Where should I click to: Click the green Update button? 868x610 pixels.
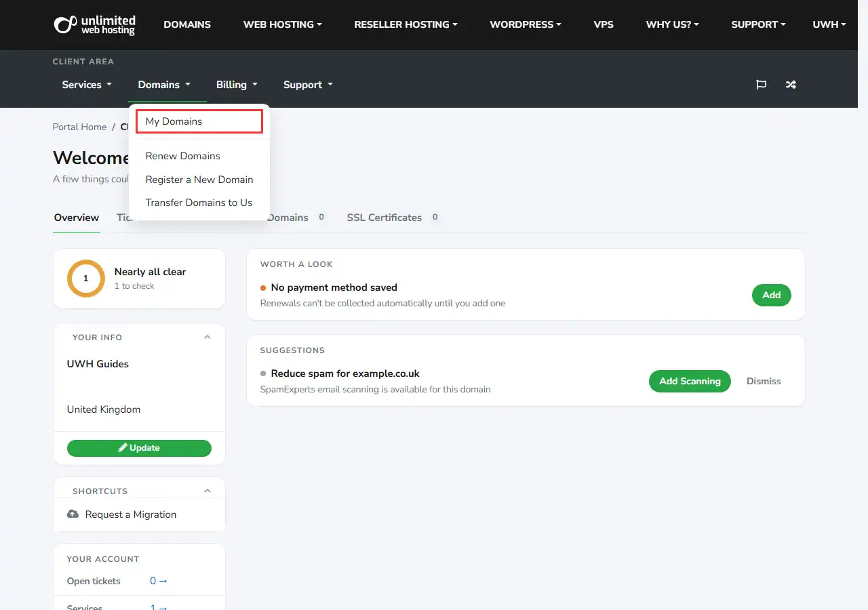[x=139, y=448]
